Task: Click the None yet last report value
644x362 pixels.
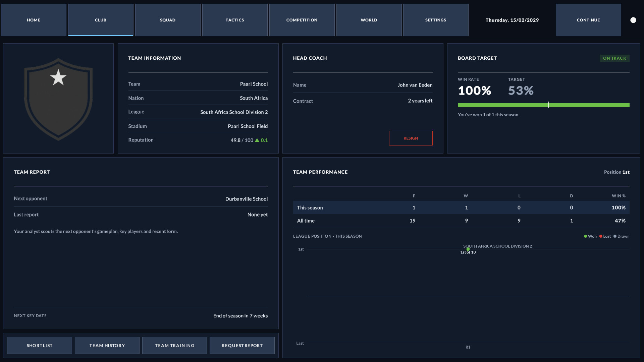Action: 258,215
